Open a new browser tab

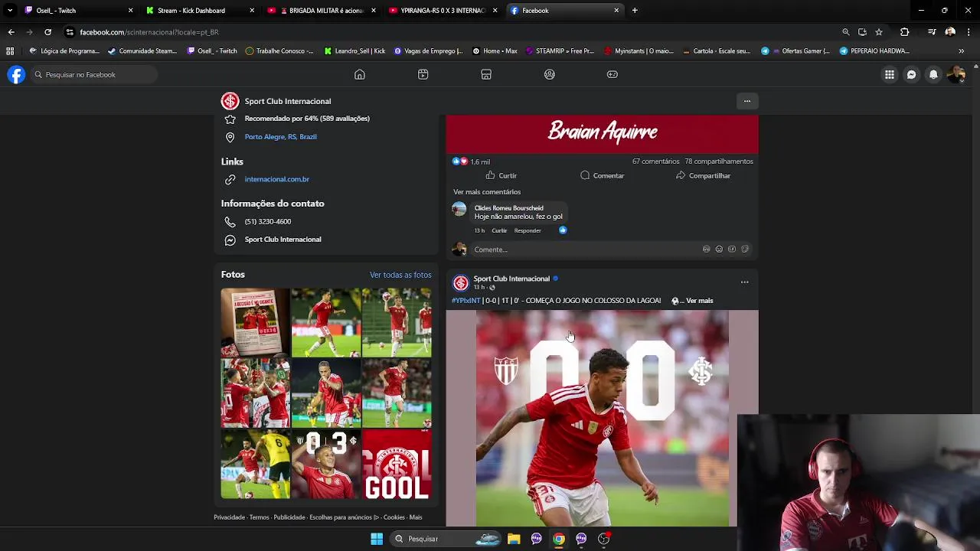click(x=635, y=11)
